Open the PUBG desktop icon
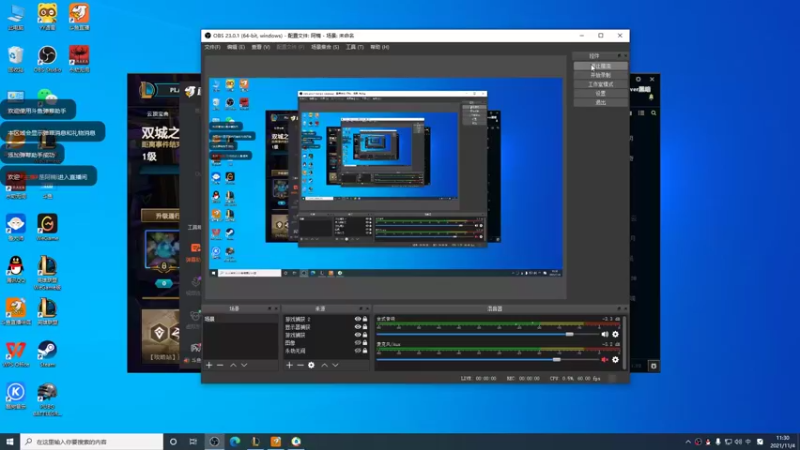800x450 pixels. click(x=47, y=398)
